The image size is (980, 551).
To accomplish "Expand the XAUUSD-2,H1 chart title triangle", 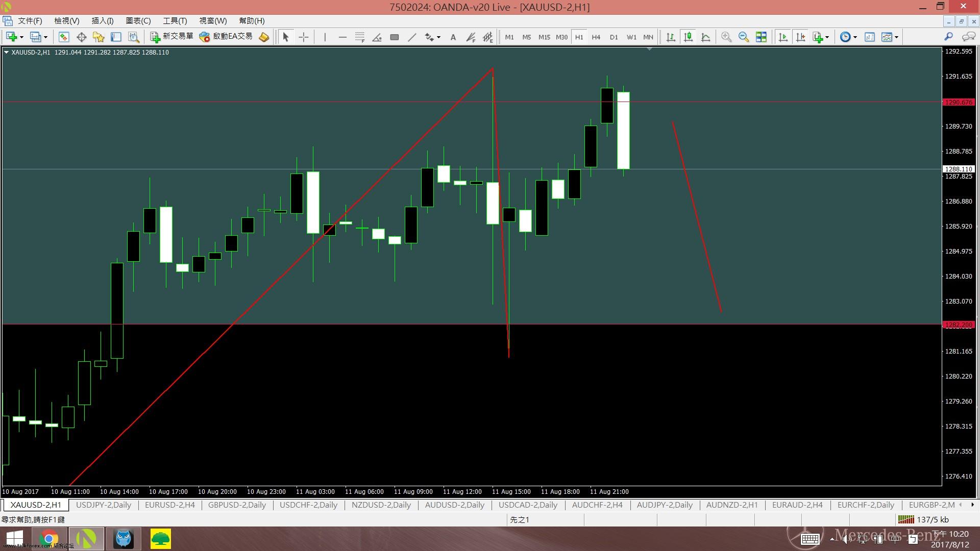I will [x=6, y=52].
